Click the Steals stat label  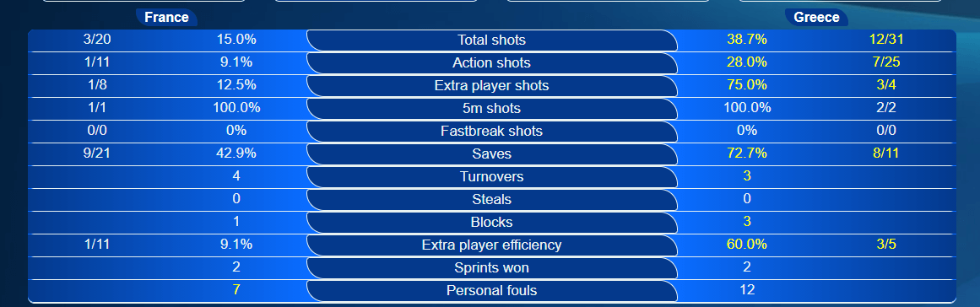coord(492,200)
